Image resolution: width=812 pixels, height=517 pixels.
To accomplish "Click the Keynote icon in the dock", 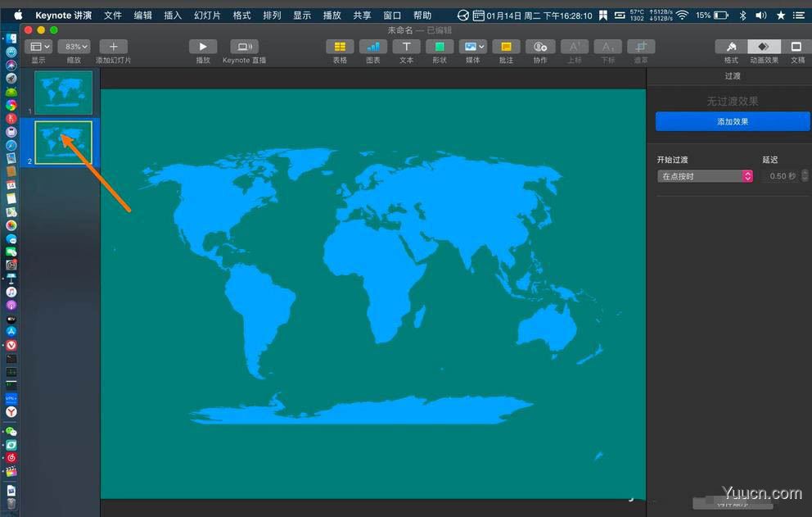I will pyautogui.click(x=11, y=279).
